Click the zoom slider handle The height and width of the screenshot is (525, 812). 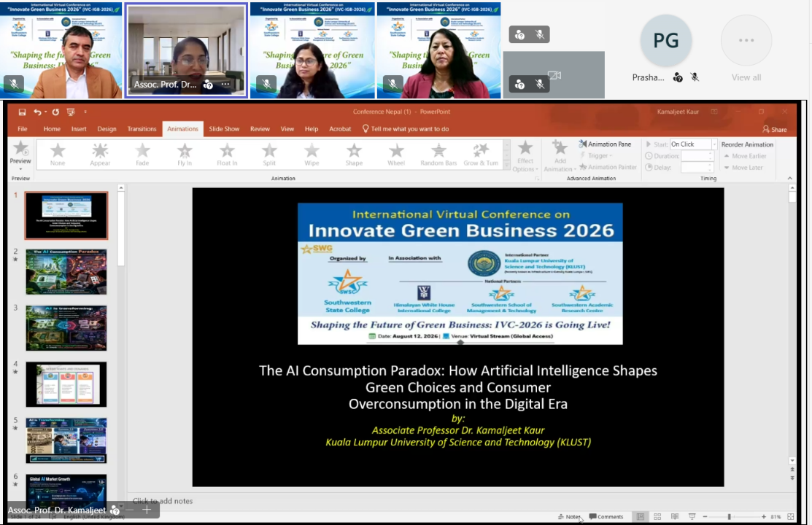[729, 517]
